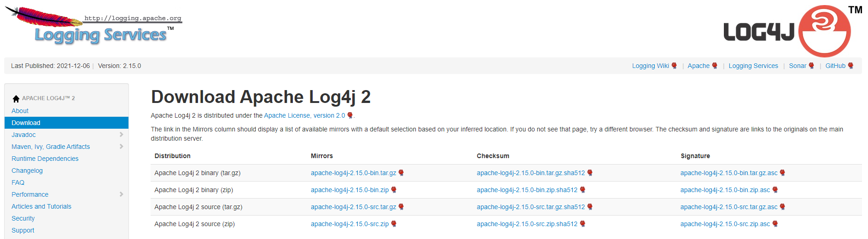Select the Download sidebar item
The height and width of the screenshot is (239, 868).
66,123
